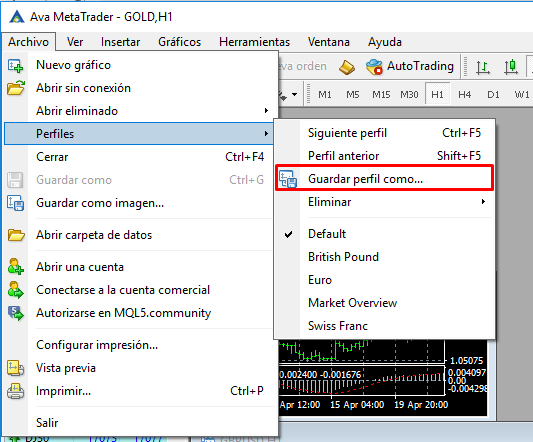This screenshot has width=533, height=442.
Task: Click the Abrir carpeta de datos folder icon
Action: [x=16, y=235]
